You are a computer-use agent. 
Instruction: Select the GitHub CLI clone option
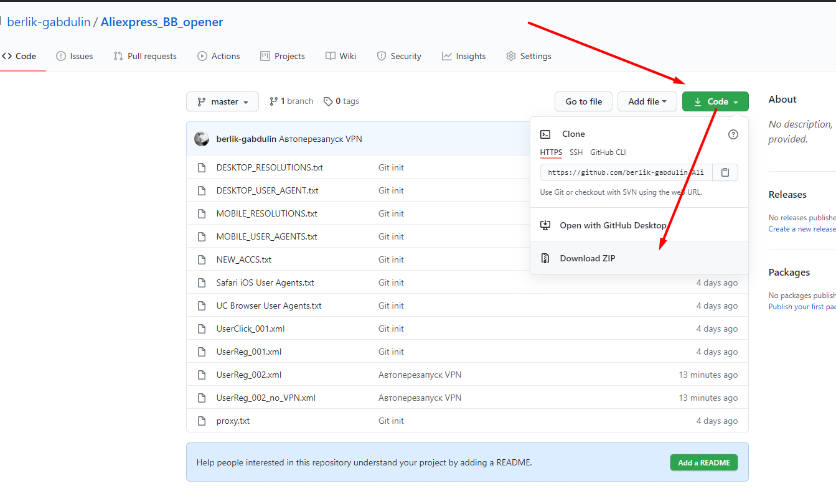tap(608, 152)
